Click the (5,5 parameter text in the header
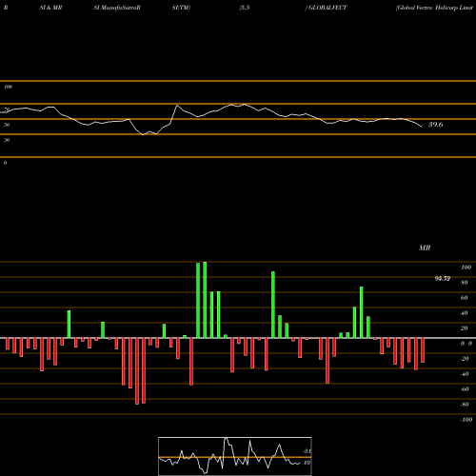Viewport: 476px width, 476px height. click(x=245, y=8)
